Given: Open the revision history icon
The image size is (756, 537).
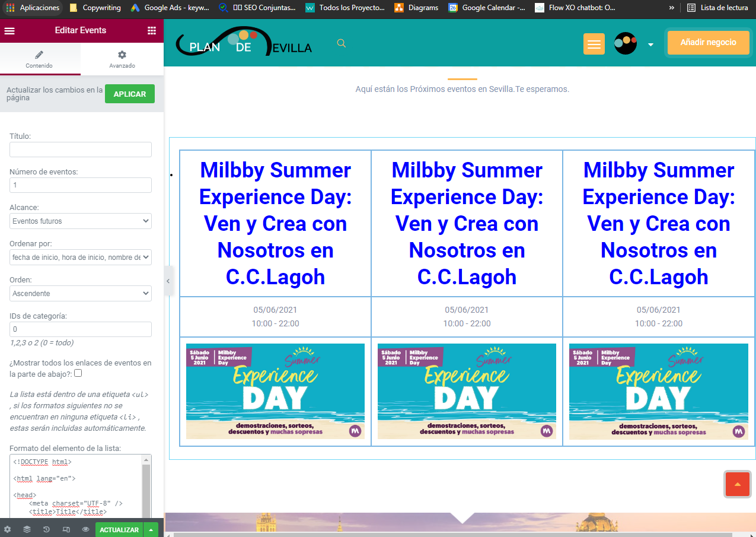Looking at the screenshot, I should pos(46,529).
